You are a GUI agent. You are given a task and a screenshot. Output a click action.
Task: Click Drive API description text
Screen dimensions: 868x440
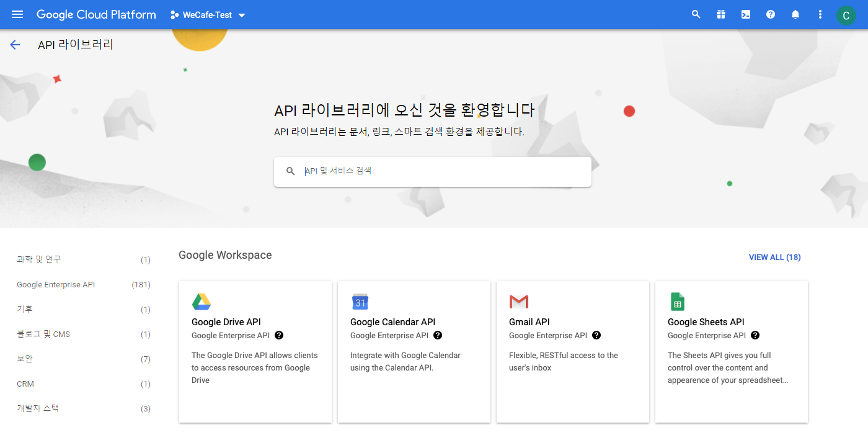[x=255, y=368]
